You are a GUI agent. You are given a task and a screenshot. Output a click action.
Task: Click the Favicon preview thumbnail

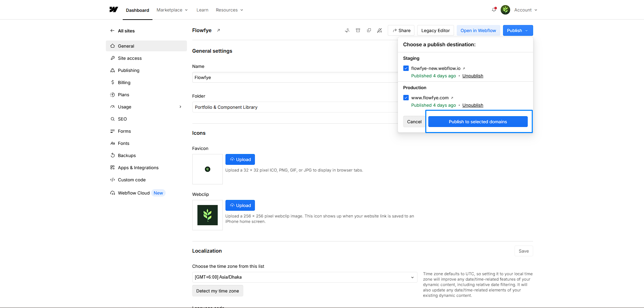coord(208,169)
